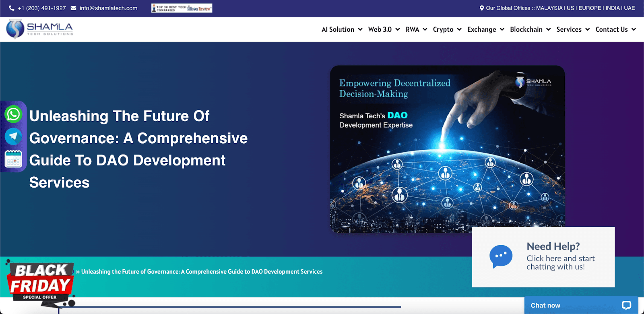
Task: Click the blue chat bubble icon
Action: click(501, 256)
